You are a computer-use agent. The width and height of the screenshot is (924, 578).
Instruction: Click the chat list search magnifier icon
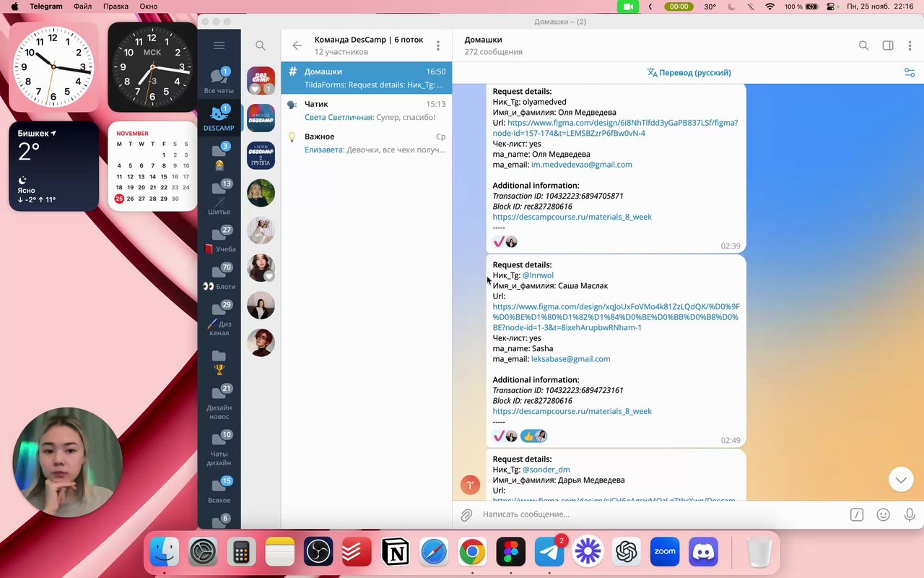coord(261,46)
